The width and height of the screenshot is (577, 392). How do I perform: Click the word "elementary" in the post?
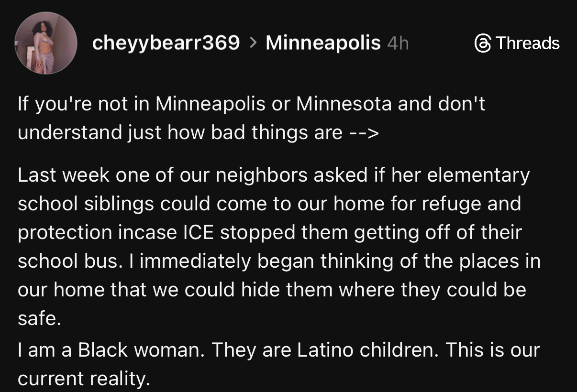click(478, 175)
